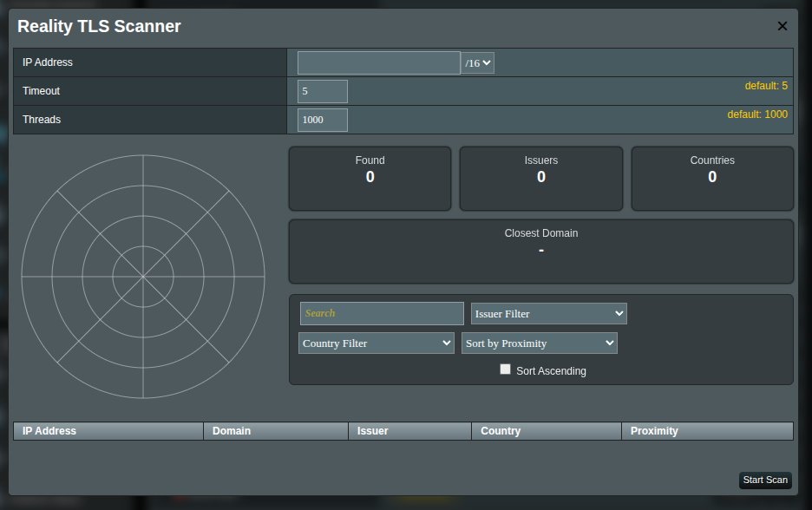Click the Timeout row label

click(x=41, y=91)
